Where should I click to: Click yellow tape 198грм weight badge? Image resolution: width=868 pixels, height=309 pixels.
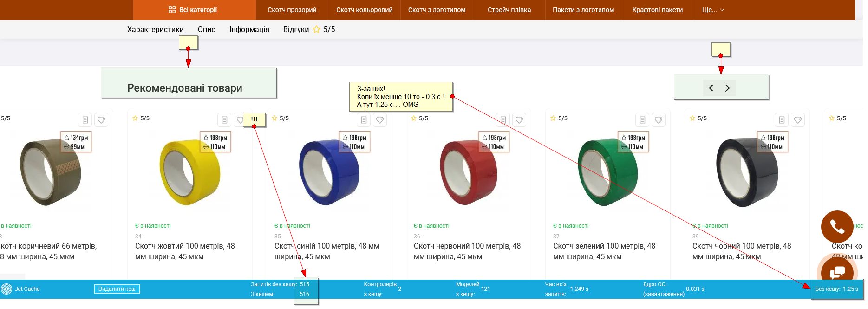215,138
